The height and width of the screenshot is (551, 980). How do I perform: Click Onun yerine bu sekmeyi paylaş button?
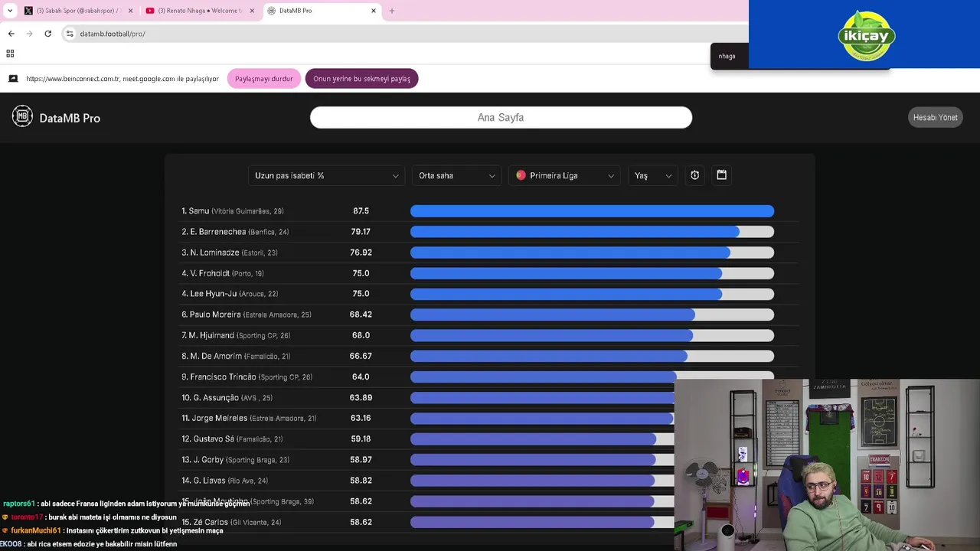pos(361,79)
